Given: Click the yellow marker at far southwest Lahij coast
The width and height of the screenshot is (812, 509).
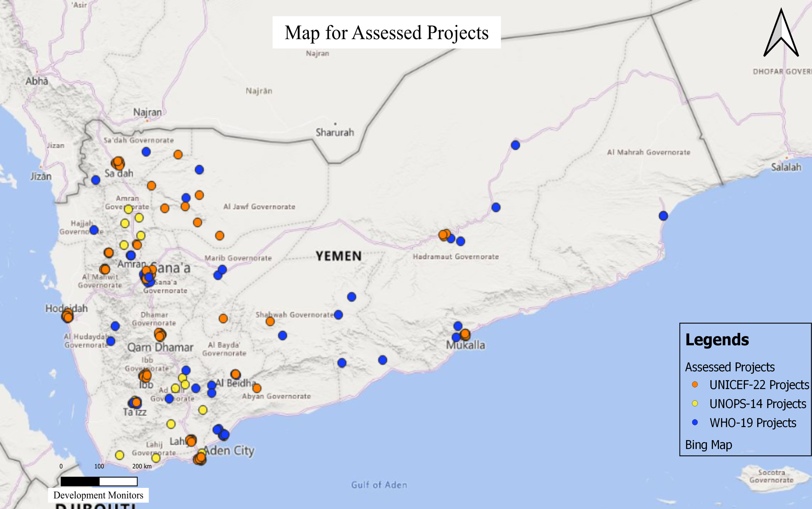Looking at the screenshot, I should 120,455.
